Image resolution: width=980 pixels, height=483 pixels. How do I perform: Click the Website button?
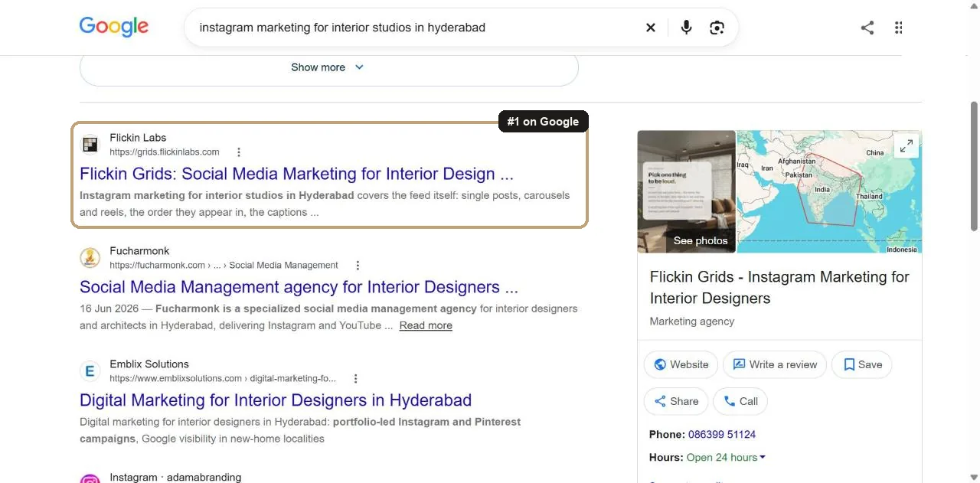(x=681, y=364)
